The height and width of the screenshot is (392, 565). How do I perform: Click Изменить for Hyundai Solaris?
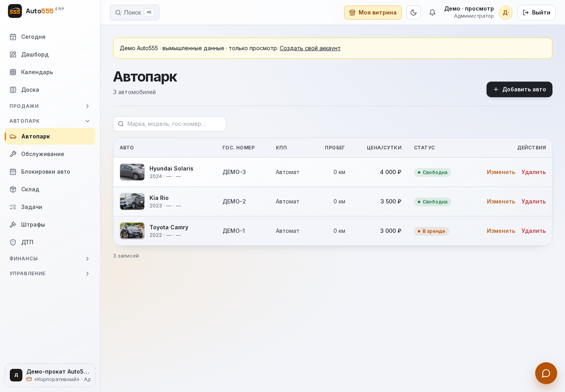pyautogui.click(x=501, y=172)
